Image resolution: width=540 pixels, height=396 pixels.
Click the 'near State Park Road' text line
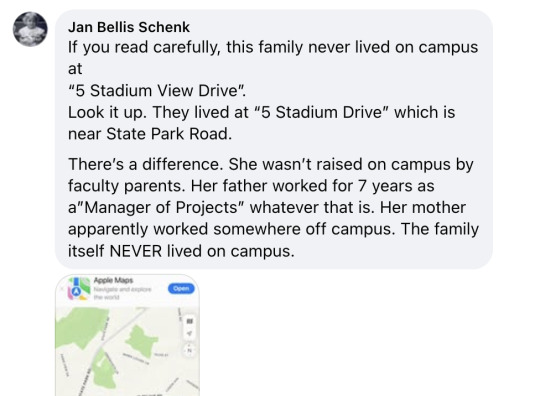tap(150, 134)
